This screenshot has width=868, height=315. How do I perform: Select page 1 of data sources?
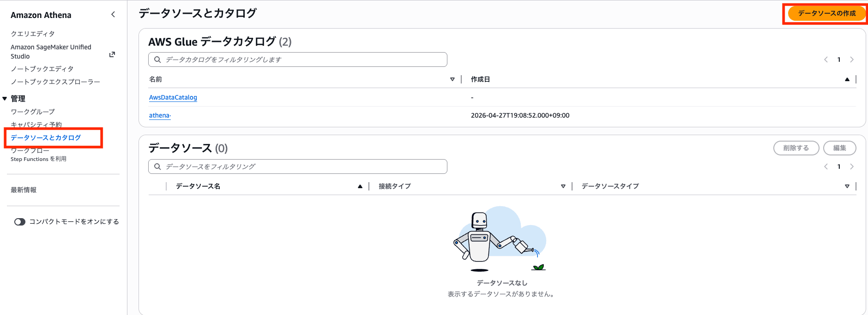pyautogui.click(x=839, y=166)
